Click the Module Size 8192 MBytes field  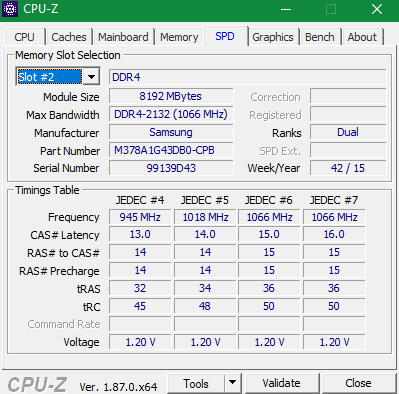click(171, 96)
